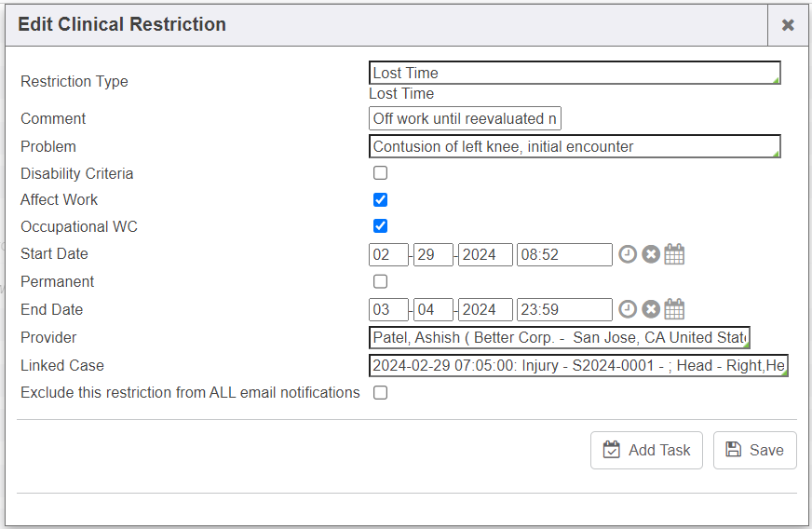Click the End Date time field

pos(564,310)
